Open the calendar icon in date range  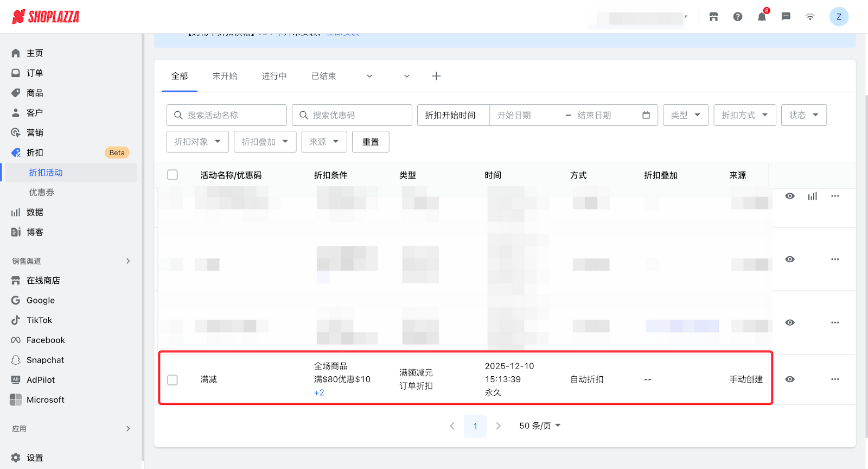click(646, 115)
